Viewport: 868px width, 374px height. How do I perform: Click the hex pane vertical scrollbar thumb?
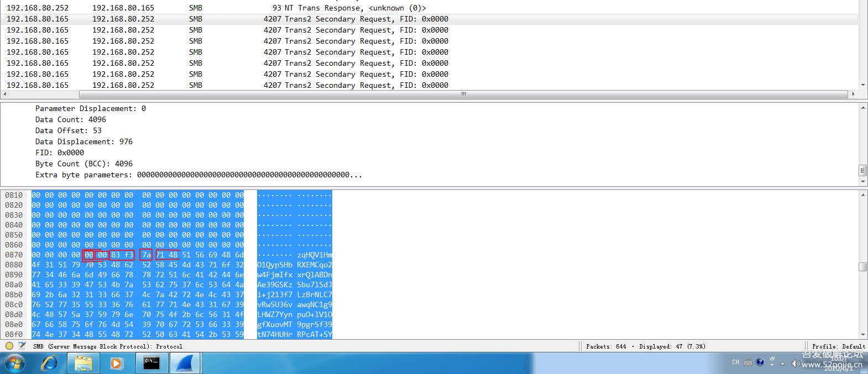[x=862, y=267]
